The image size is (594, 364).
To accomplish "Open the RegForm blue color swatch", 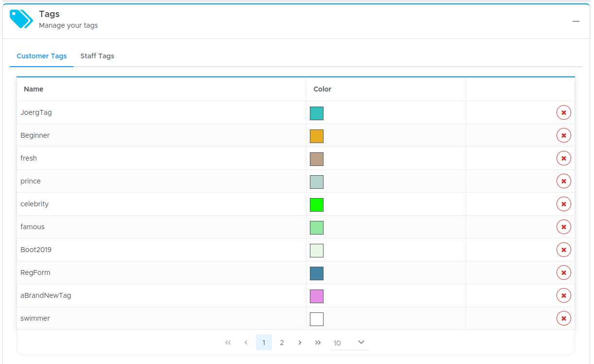I will click(x=317, y=273).
